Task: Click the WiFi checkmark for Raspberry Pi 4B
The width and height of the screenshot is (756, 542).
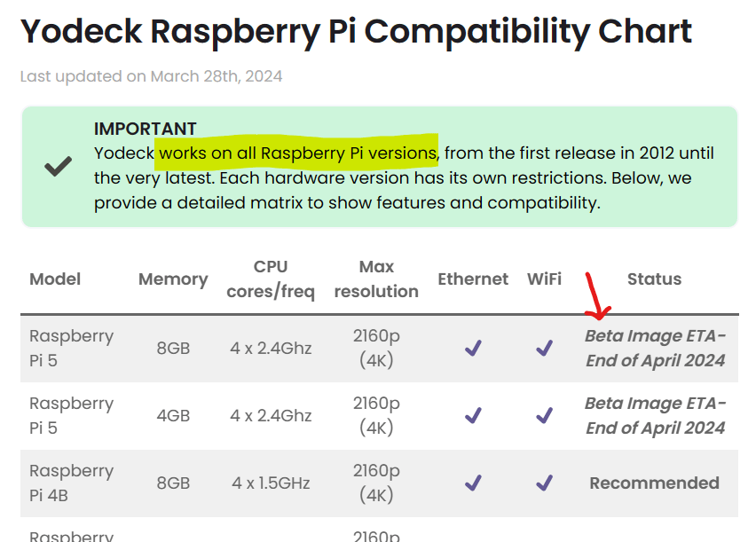Action: pos(544,483)
